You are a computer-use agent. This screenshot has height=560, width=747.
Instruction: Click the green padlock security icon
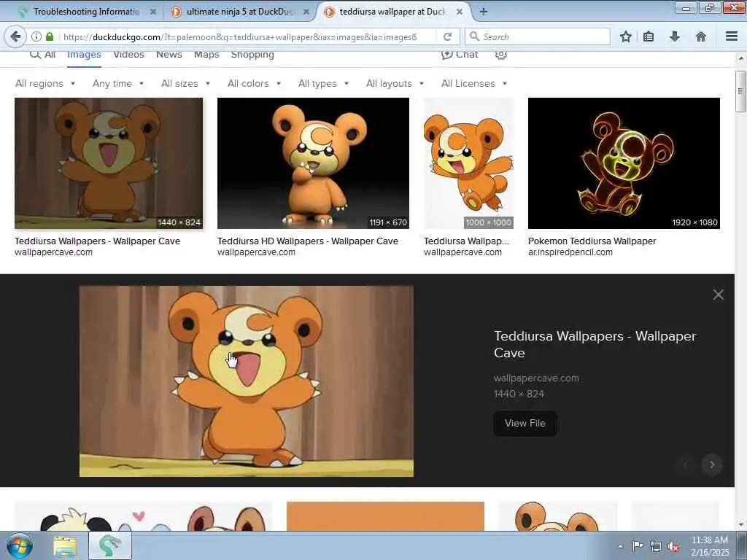click(x=50, y=36)
